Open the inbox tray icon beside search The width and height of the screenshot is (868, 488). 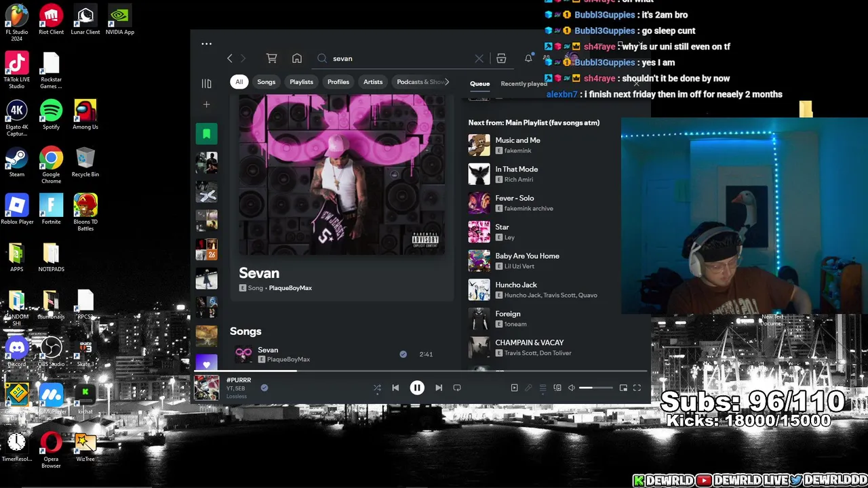pos(501,59)
